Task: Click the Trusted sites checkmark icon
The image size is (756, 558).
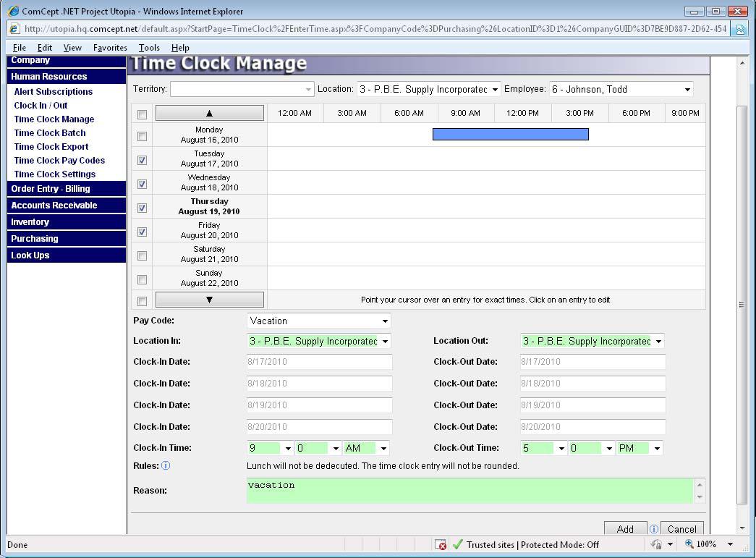Action: tap(457, 544)
